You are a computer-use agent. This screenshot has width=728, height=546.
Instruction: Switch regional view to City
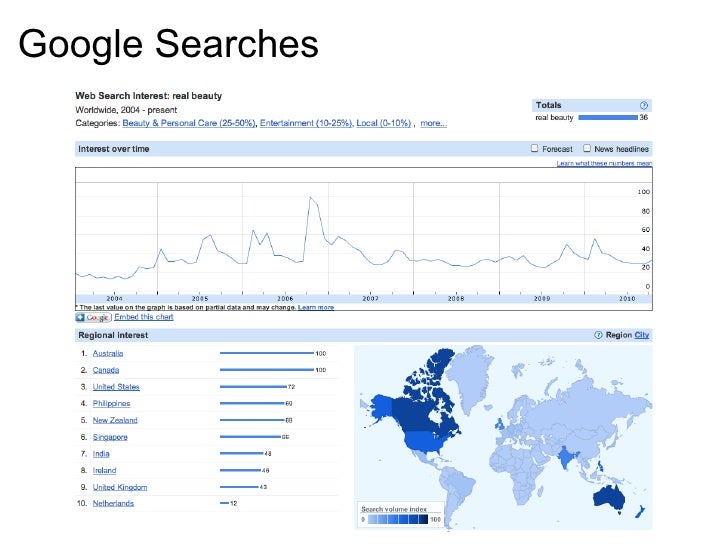[642, 335]
